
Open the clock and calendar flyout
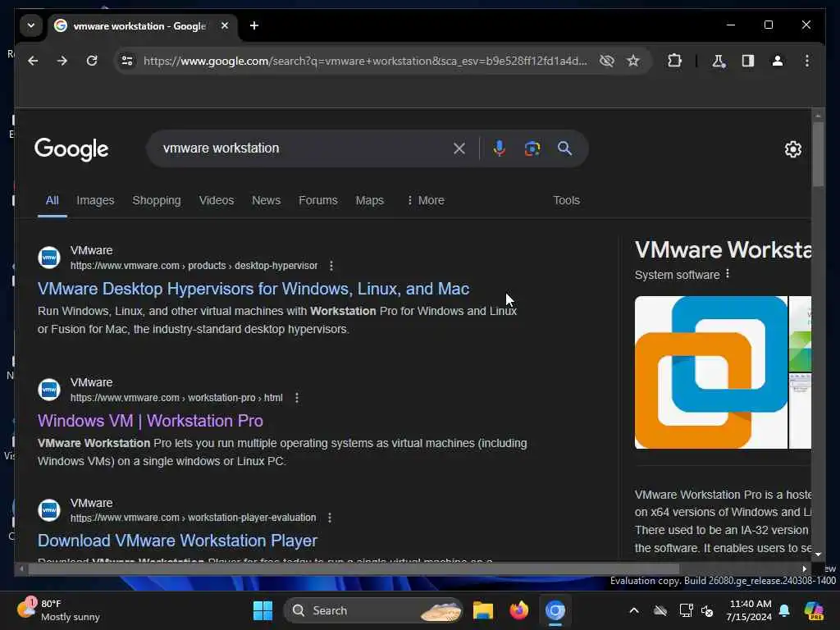click(749, 610)
